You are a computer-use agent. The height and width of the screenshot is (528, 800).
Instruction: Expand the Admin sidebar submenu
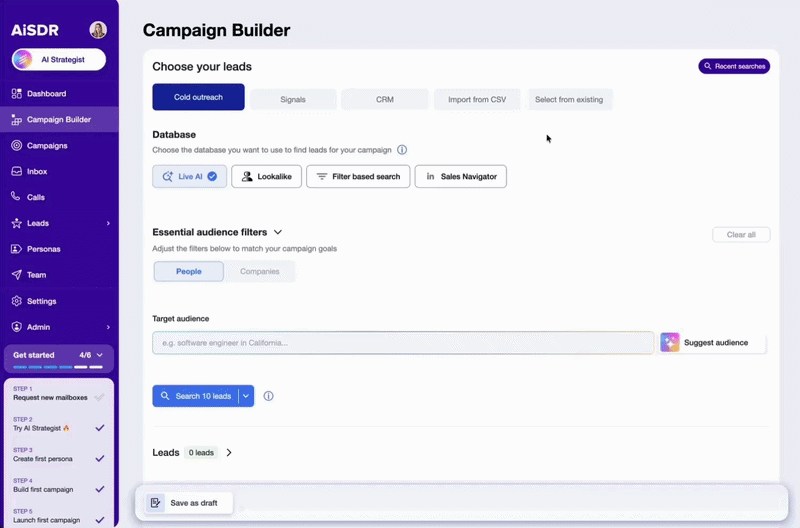tap(108, 327)
